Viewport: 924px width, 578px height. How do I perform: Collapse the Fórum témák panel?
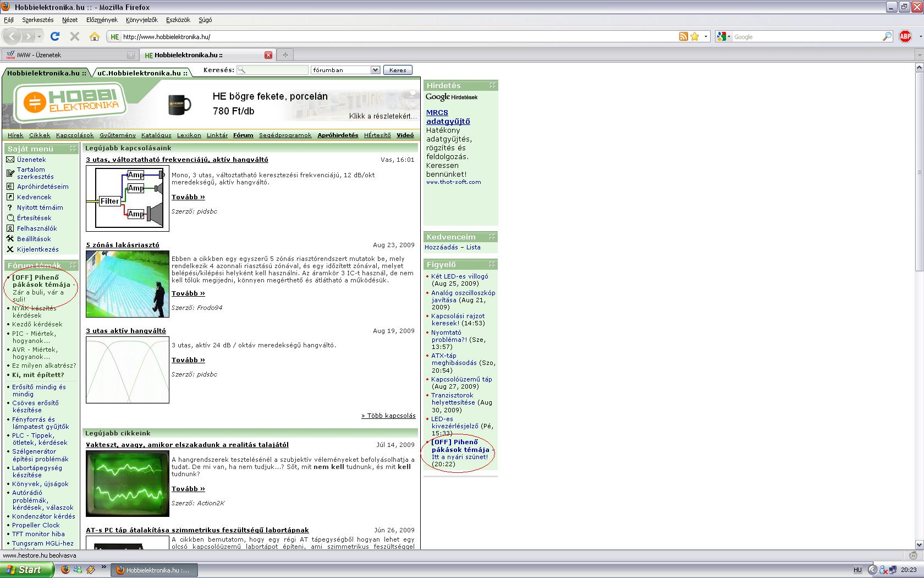tap(73, 265)
